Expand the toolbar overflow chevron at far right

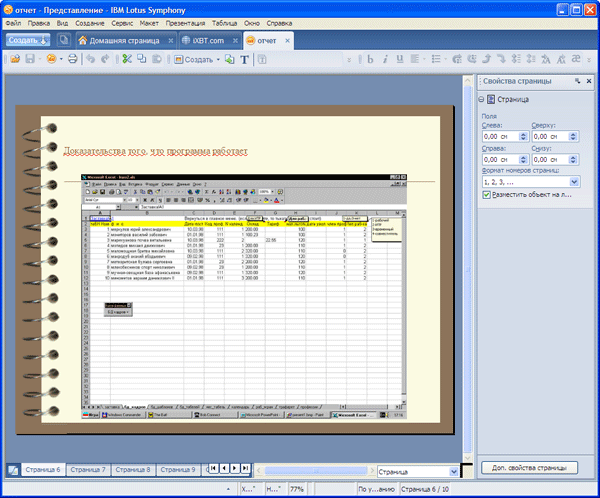(589, 60)
